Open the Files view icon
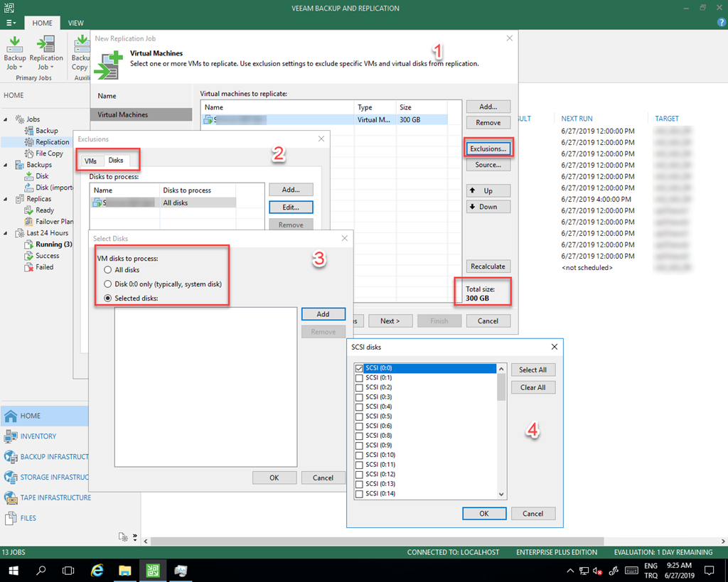The height and width of the screenshot is (582, 728). [x=11, y=518]
